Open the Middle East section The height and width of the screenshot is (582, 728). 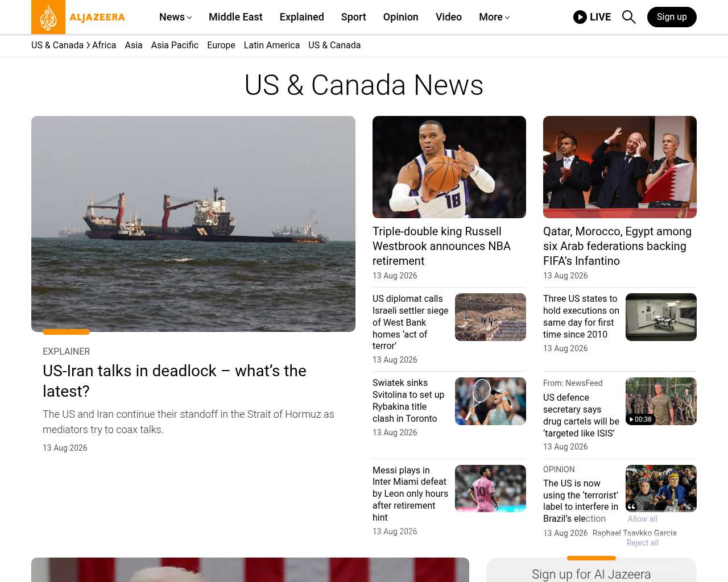click(x=235, y=17)
